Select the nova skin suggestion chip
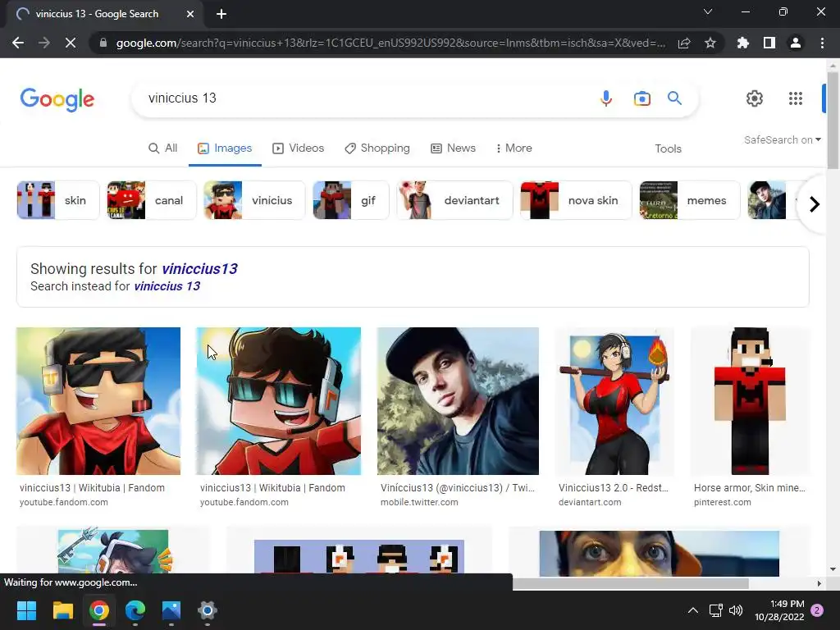 point(576,200)
